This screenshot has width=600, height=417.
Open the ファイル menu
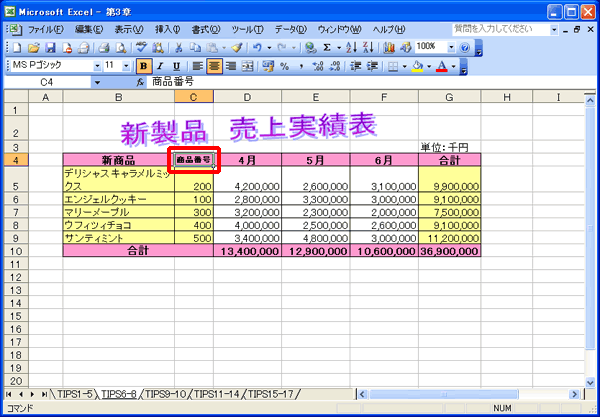(x=46, y=29)
